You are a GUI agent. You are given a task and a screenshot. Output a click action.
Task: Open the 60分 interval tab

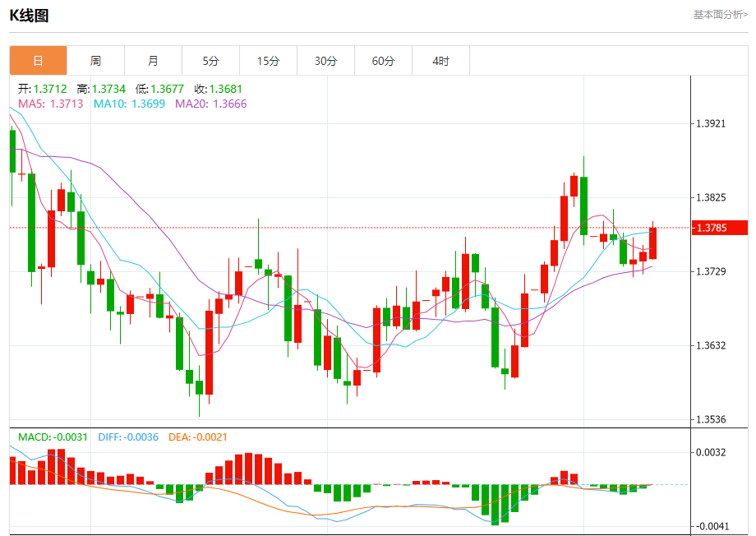click(383, 61)
